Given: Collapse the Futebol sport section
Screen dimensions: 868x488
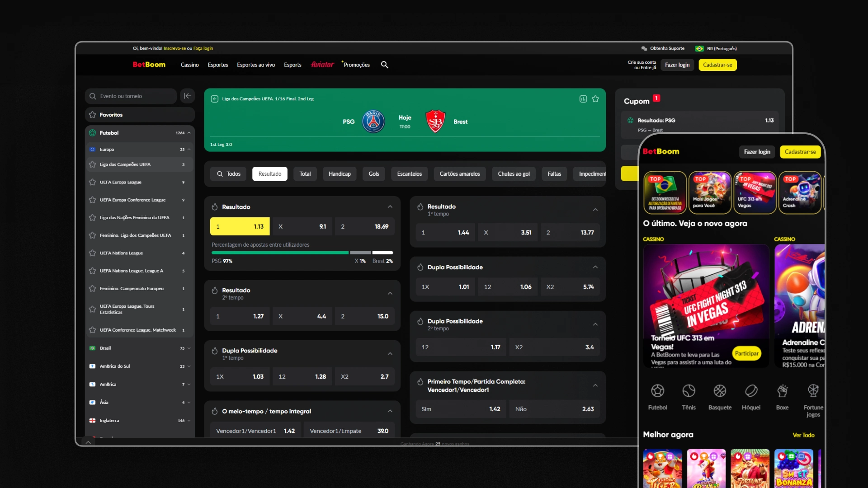Looking at the screenshot, I should (x=189, y=133).
